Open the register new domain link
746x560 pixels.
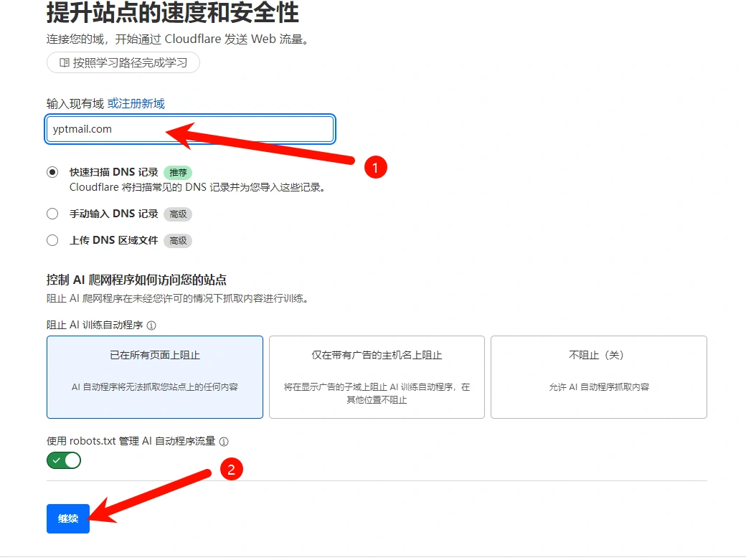tap(136, 104)
